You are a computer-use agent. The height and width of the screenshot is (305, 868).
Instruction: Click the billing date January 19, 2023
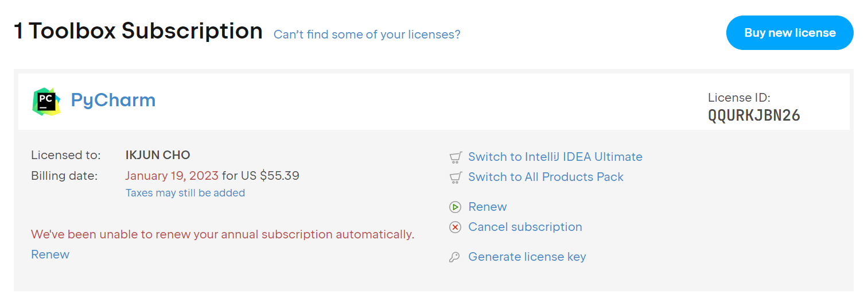tap(172, 176)
